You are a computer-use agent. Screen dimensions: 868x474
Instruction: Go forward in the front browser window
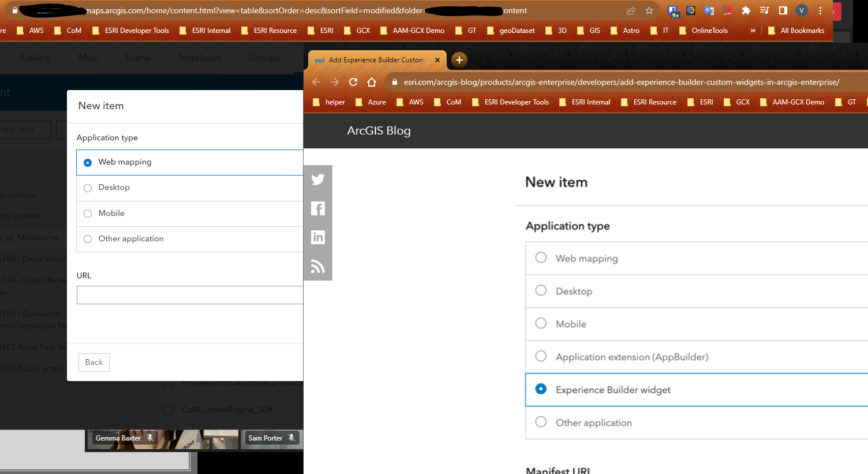pyautogui.click(x=335, y=82)
